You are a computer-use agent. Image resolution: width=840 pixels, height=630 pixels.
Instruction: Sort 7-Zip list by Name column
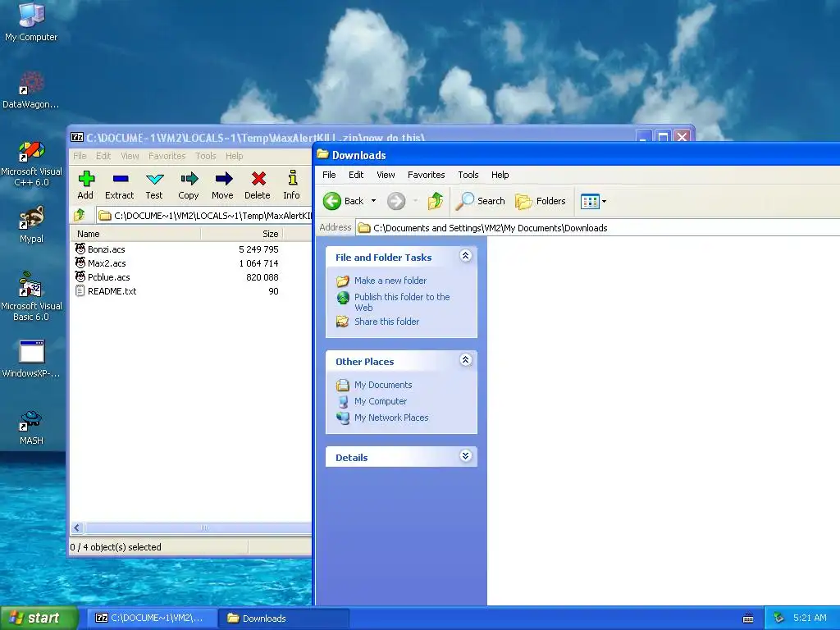coord(135,234)
